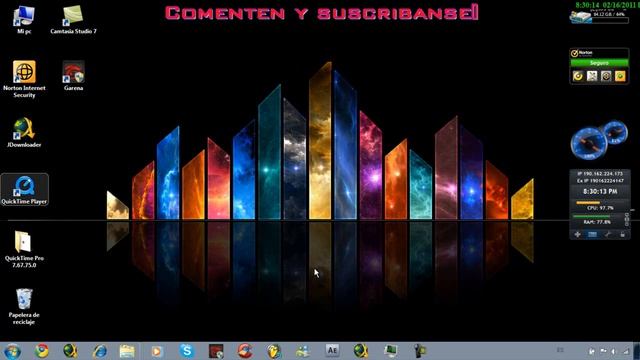Click the large CPU meter gauge gadget
This screenshot has height=360, width=640.
tap(589, 144)
